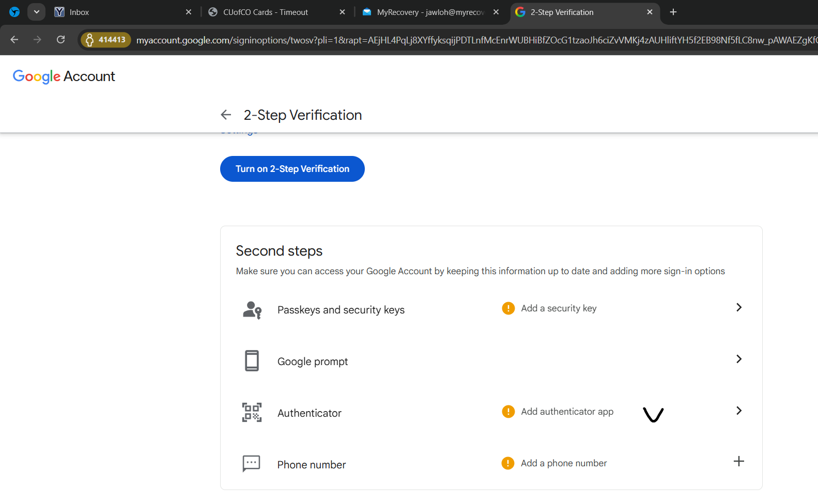This screenshot has height=504, width=818.
Task: Expand Passkeys and security keys chevron
Action: (x=738, y=307)
